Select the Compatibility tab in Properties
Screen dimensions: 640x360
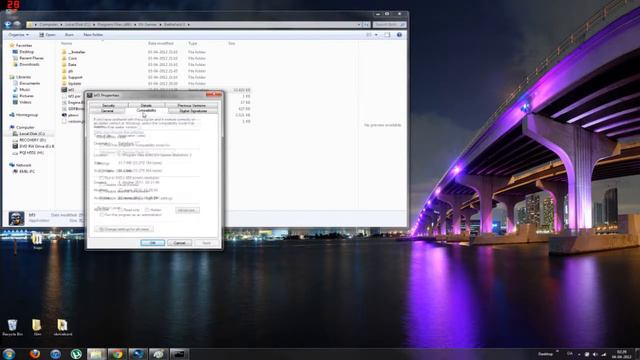[x=146, y=111]
